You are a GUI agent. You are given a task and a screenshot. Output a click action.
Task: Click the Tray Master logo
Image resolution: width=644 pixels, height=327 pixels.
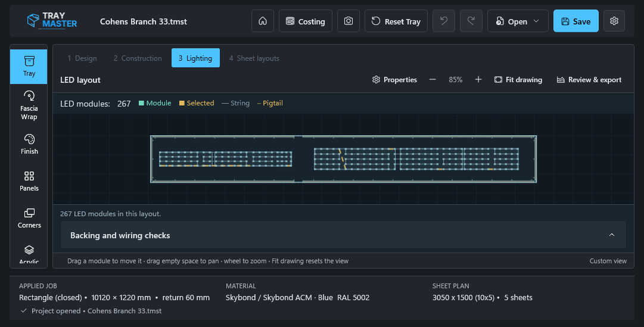coord(52,20)
